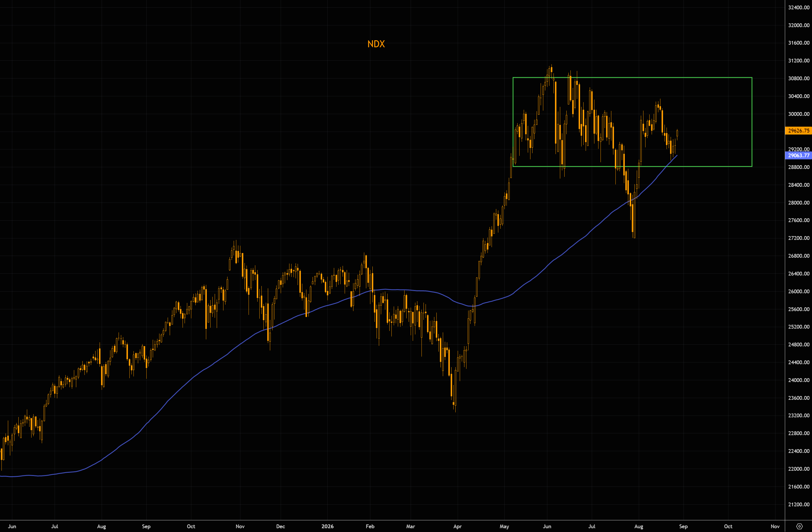Select 31600.00 on the price axis
The image size is (812, 532).
tap(799, 43)
